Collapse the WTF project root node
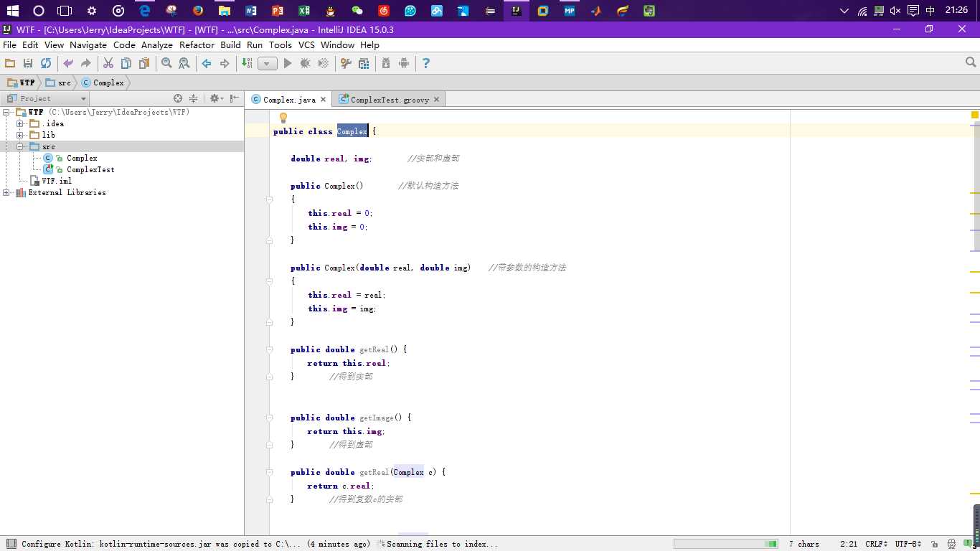Screen dimensions: 980x551 coord(7,112)
